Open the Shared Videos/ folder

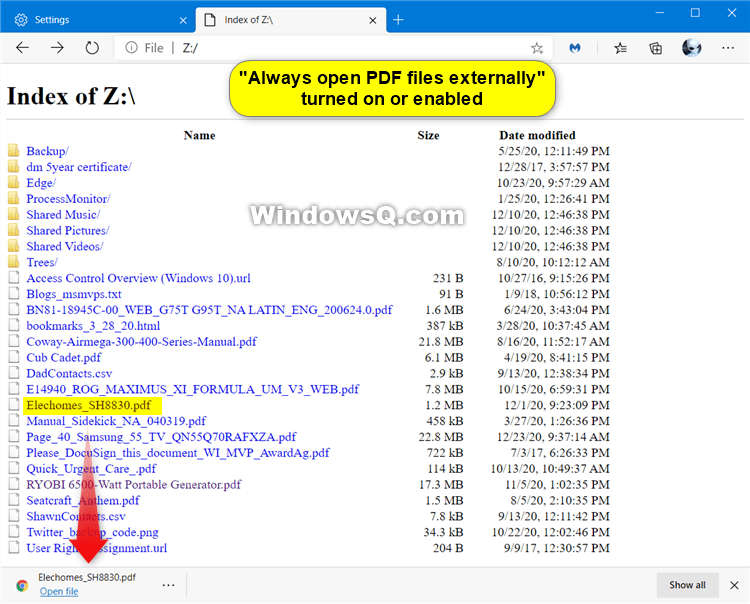tap(65, 246)
